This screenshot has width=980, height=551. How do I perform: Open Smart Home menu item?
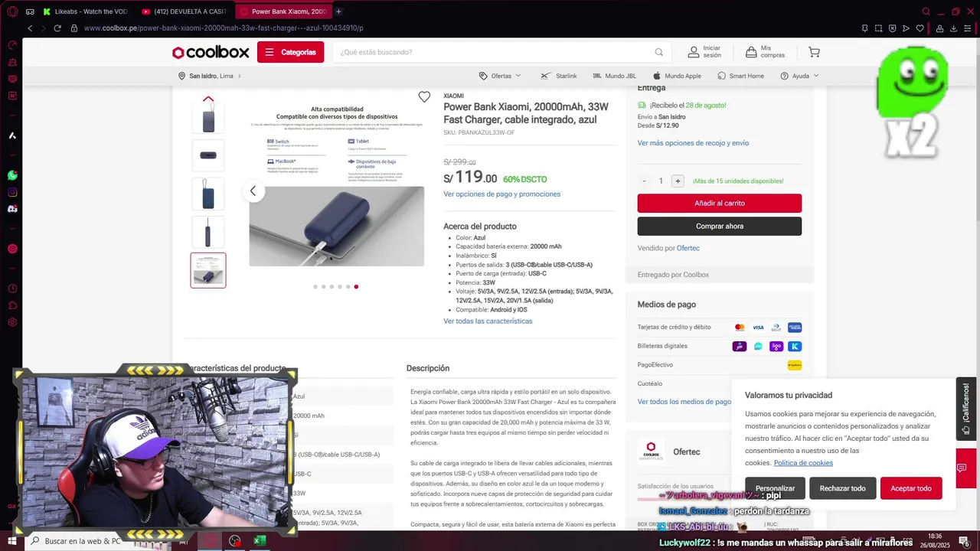coord(740,76)
